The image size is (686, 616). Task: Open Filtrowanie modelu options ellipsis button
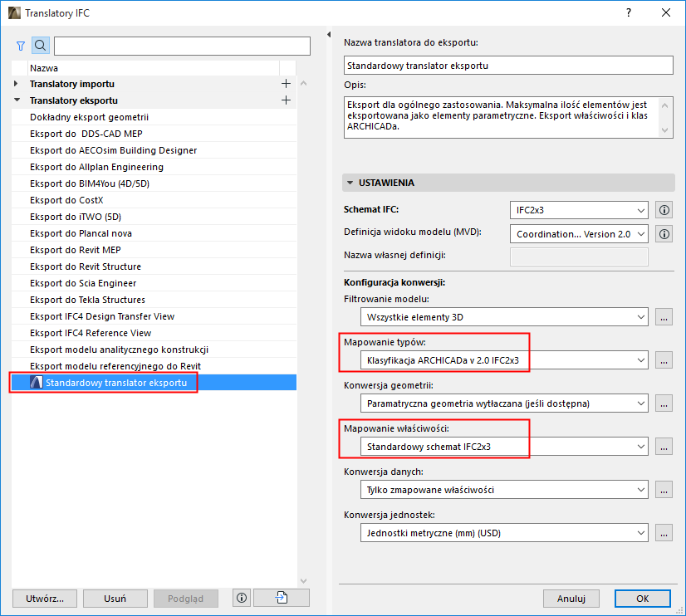(x=664, y=317)
